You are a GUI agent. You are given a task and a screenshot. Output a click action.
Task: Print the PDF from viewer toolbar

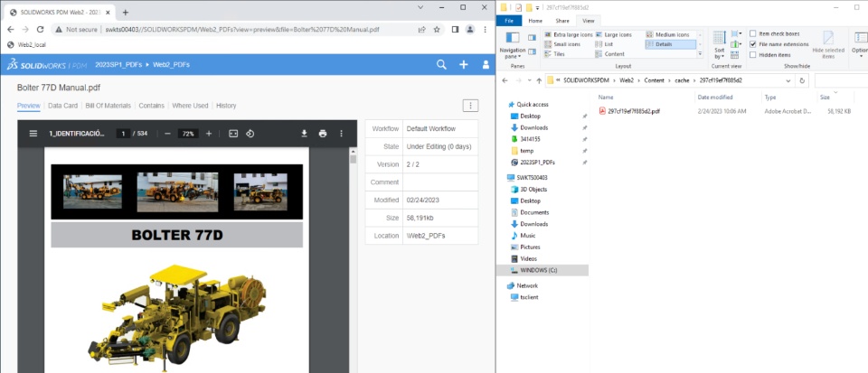pyautogui.click(x=323, y=134)
